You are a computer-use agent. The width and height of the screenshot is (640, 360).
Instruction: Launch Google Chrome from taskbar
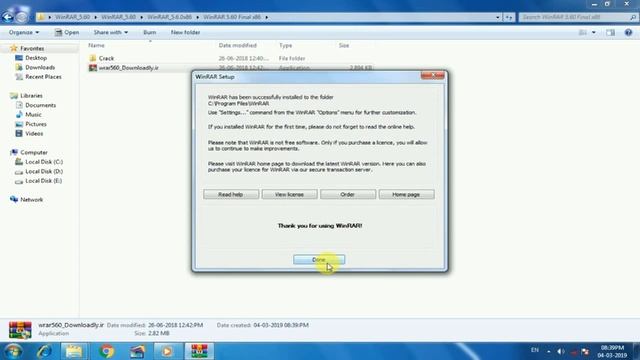tap(106, 351)
